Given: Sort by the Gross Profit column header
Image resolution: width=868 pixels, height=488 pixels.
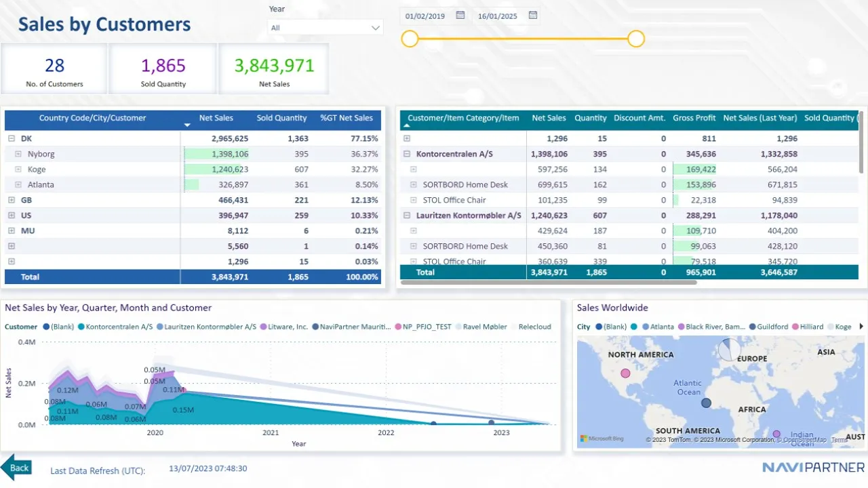Looking at the screenshot, I should point(694,118).
